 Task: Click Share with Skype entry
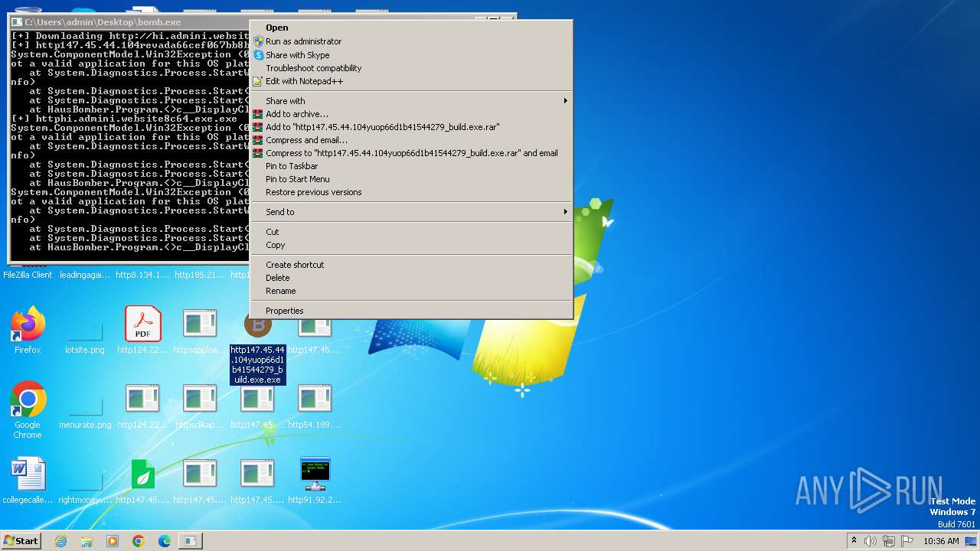411,55
